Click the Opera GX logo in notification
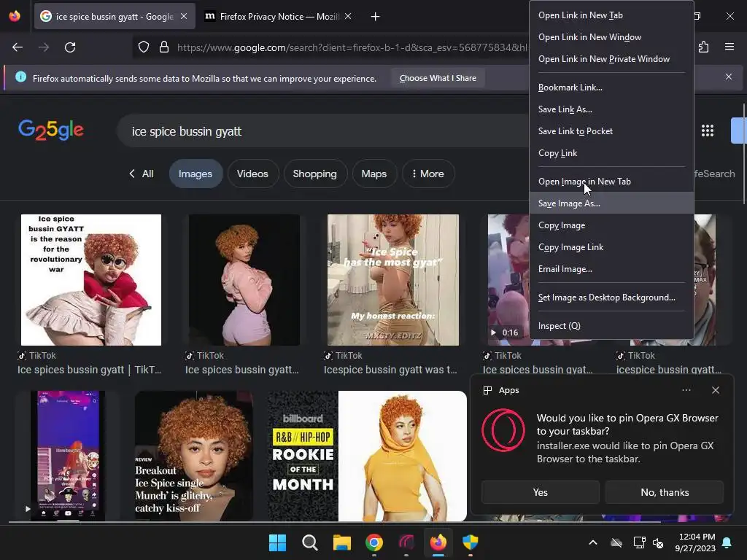The height and width of the screenshot is (560, 747). pos(503,430)
